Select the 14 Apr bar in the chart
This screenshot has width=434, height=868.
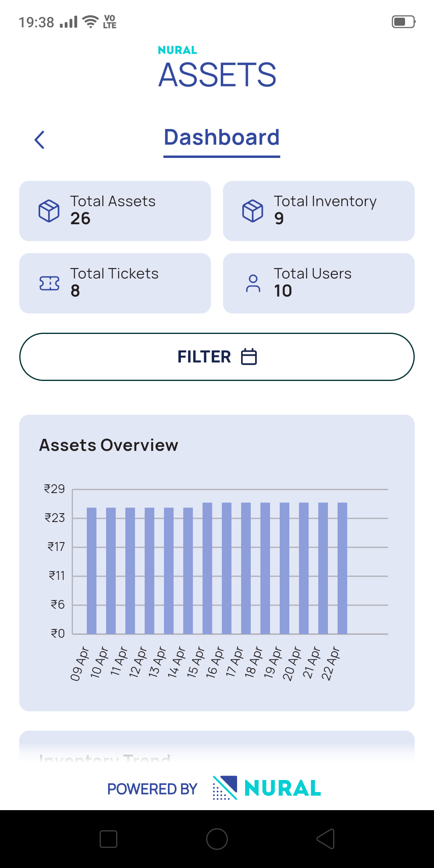(x=188, y=571)
